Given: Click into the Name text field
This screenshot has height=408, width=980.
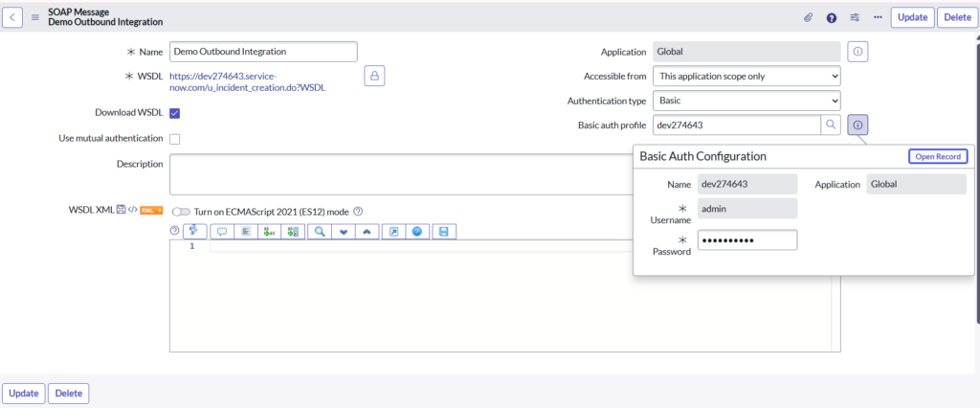Looking at the screenshot, I should pos(263,52).
